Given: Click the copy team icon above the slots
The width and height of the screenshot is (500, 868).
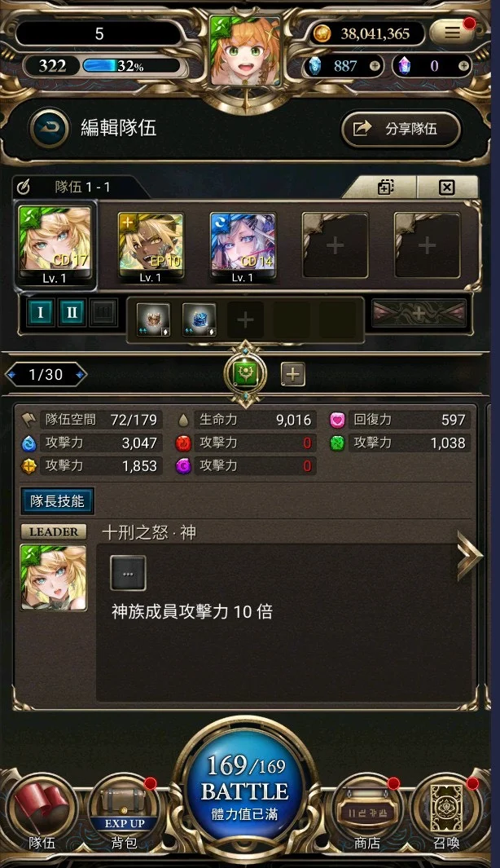Looking at the screenshot, I should (385, 187).
